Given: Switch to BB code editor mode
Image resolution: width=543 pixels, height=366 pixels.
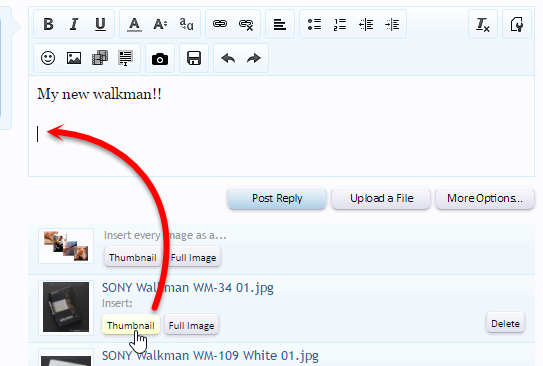Looking at the screenshot, I should tap(517, 24).
